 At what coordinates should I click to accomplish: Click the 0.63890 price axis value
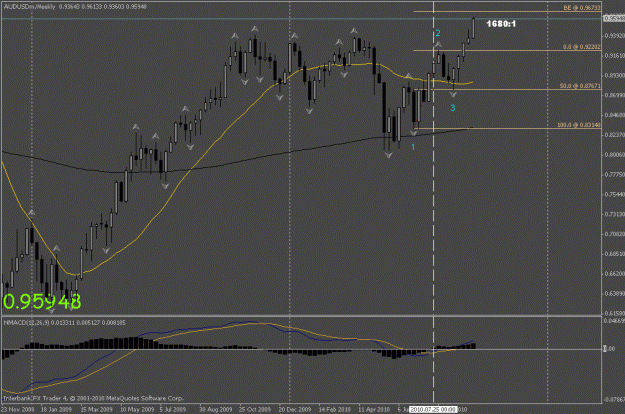tap(614, 294)
